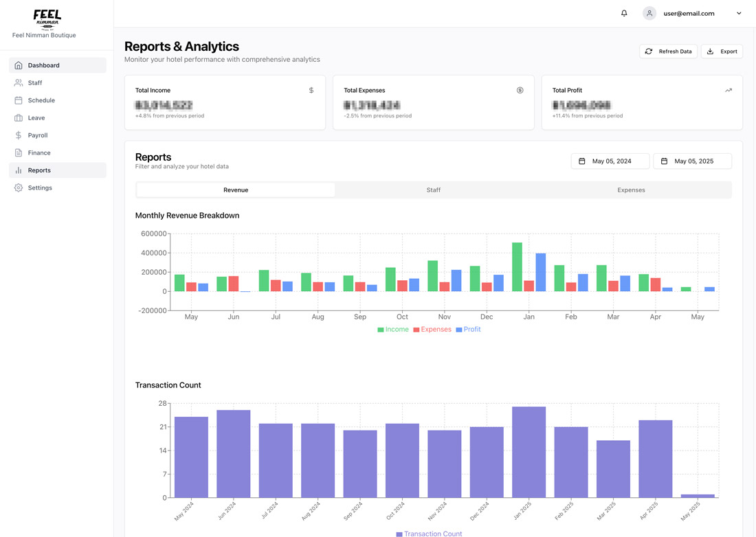The image size is (756, 537).
Task: Expand the user account chevron menu
Action: click(739, 12)
